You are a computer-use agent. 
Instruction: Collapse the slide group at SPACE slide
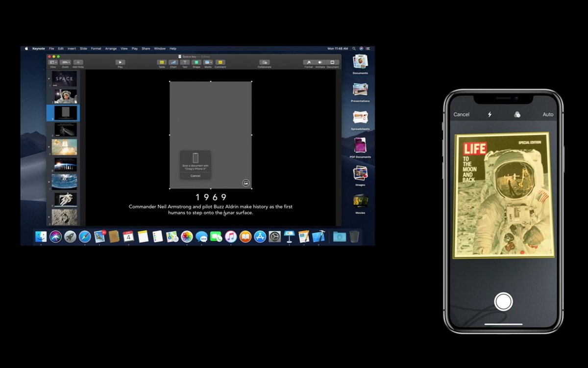49,79
